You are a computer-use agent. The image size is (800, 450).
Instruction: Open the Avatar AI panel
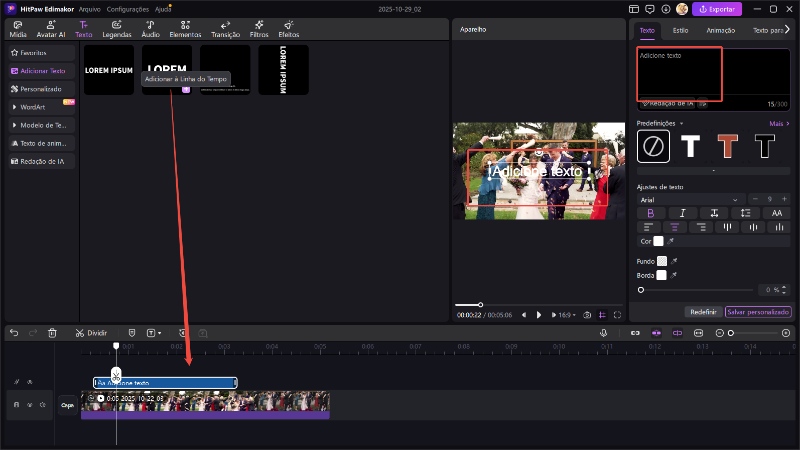pyautogui.click(x=51, y=27)
